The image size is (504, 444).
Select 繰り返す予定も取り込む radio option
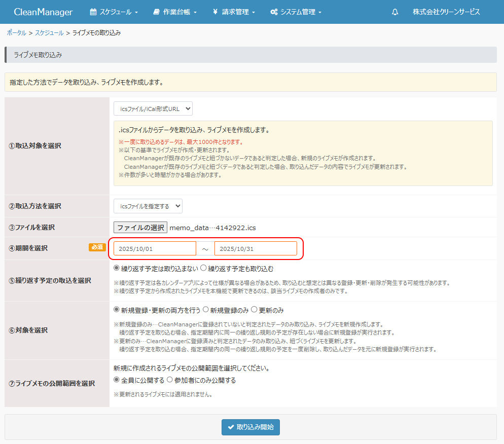[204, 269]
